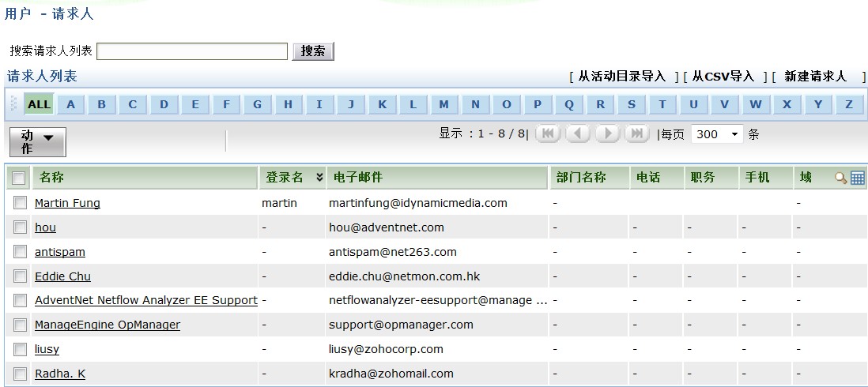The image size is (868, 387).
Task: Filter requesters by the letter A
Action: click(71, 104)
